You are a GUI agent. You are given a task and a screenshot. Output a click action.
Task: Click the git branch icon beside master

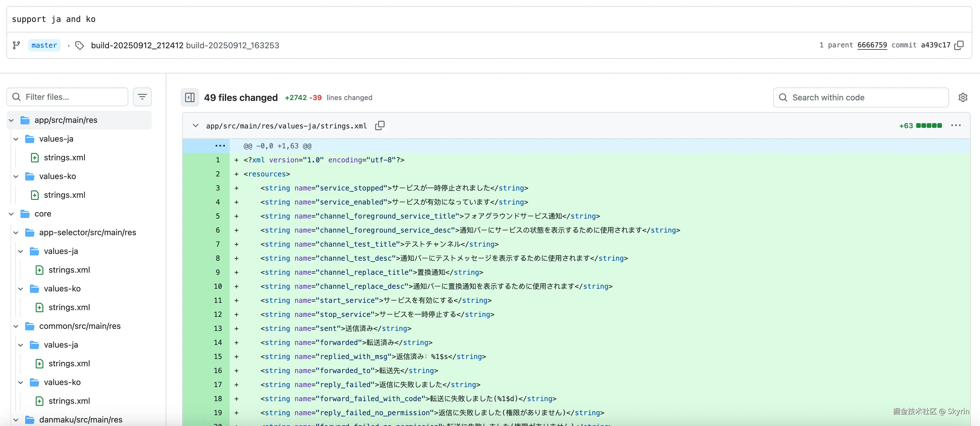[x=16, y=46]
